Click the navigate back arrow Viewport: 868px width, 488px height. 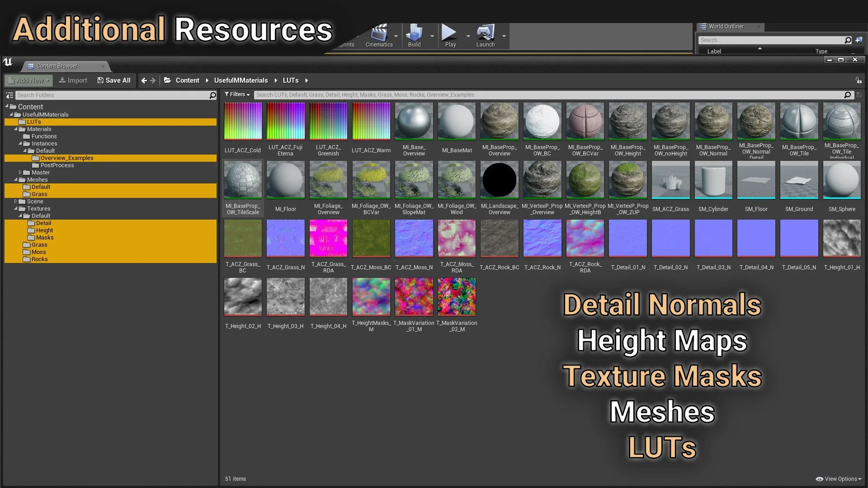pos(144,80)
